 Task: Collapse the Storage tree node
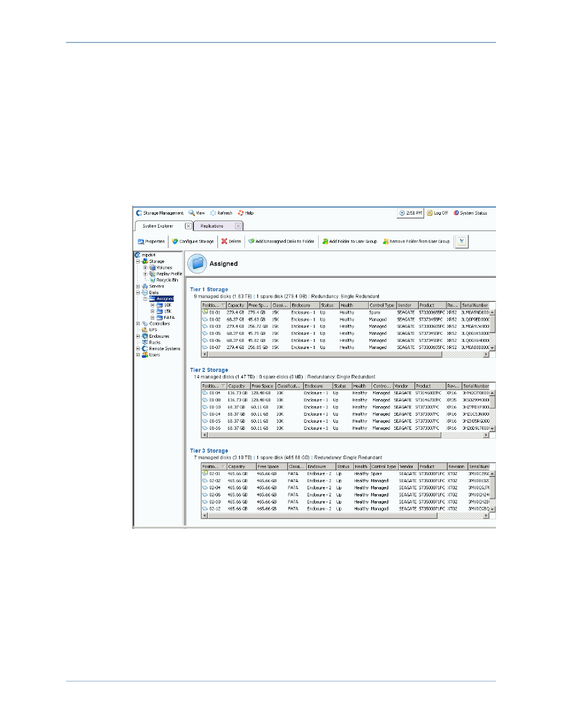pos(138,261)
